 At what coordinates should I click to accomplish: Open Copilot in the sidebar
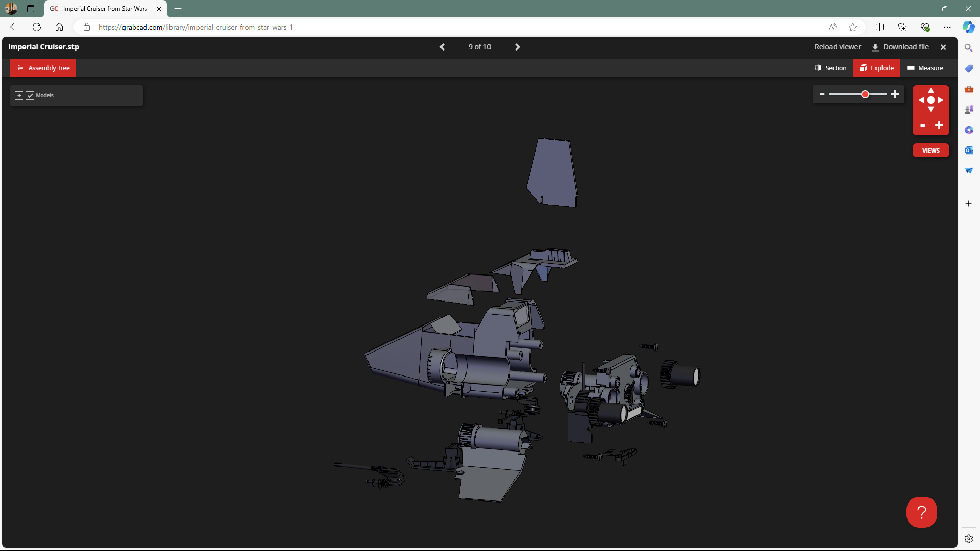[968, 27]
